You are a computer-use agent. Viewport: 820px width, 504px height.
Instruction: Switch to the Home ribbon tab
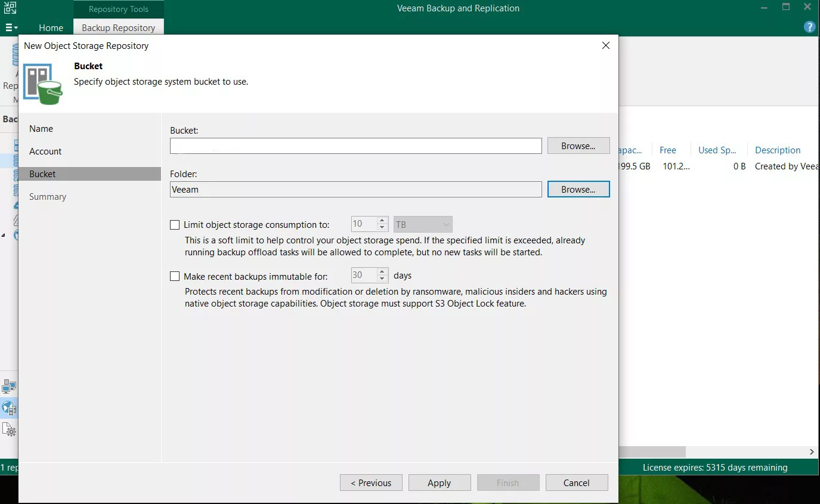coord(51,27)
